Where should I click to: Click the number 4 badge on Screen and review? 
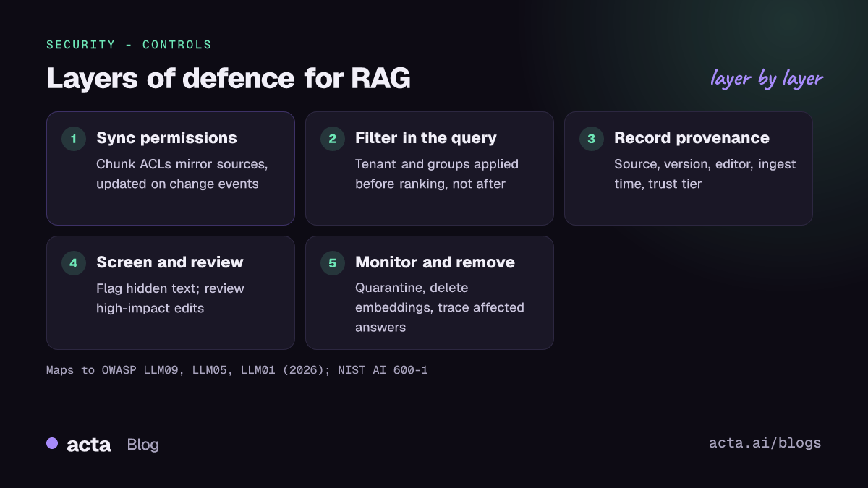(73, 263)
